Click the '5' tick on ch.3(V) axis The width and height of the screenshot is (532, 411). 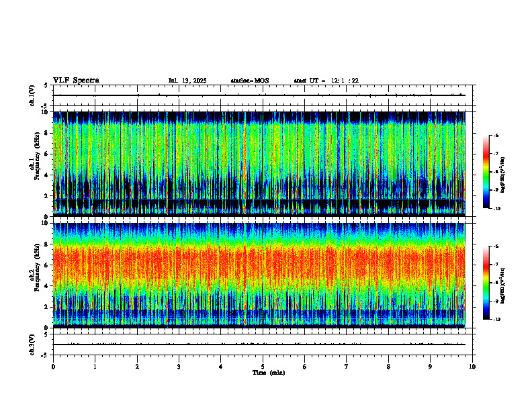click(x=46, y=334)
